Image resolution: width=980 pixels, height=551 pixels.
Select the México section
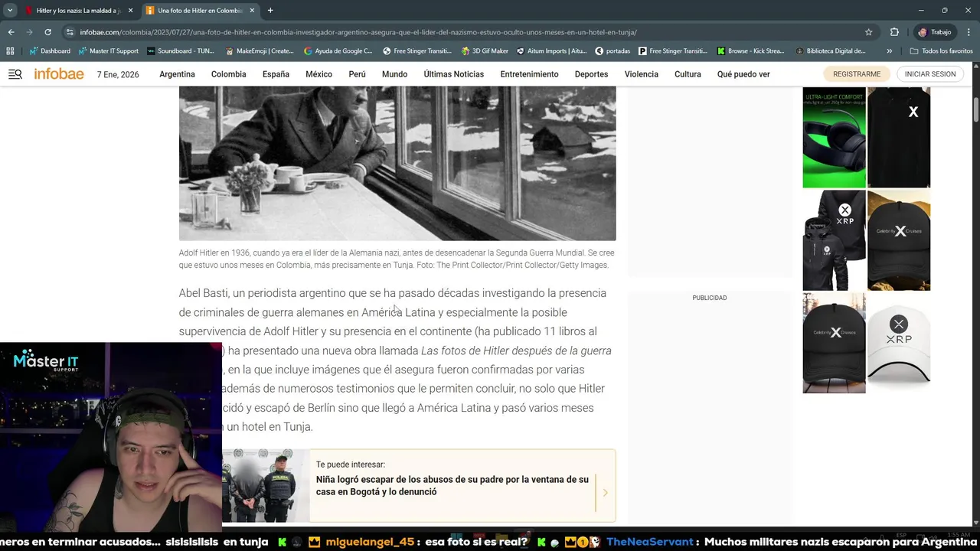click(318, 74)
